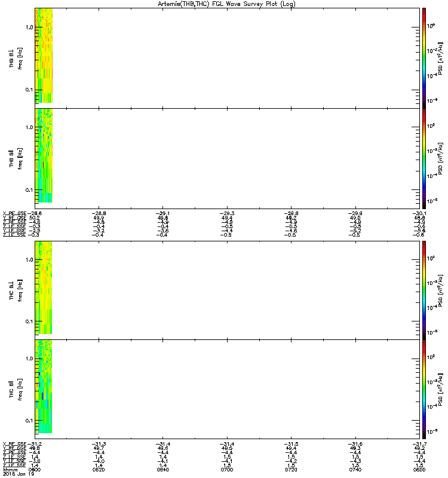The width and height of the screenshot is (448, 478).
Task: Click the '-31.2' X position value
Action: click(x=34, y=444)
